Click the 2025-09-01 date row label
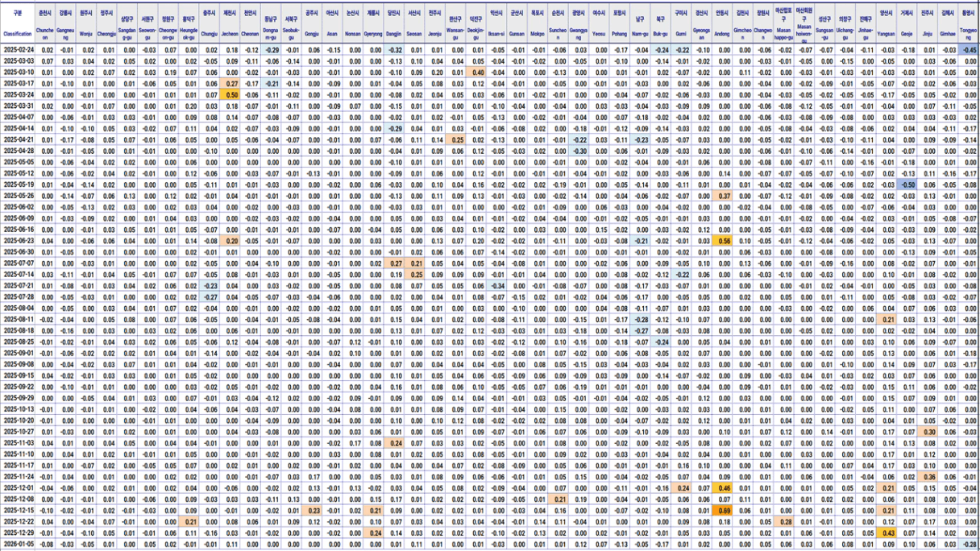This screenshot has width=980, height=551. pyautogui.click(x=18, y=353)
